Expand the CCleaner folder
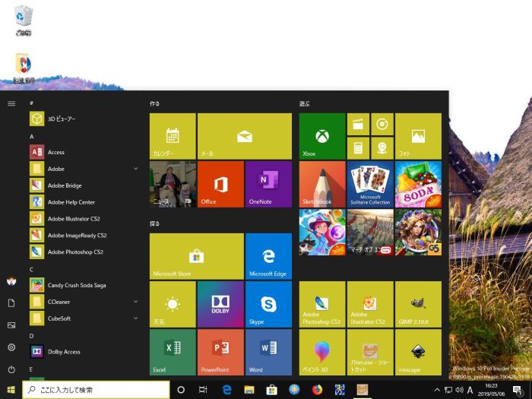Image resolution: width=532 pixels, height=399 pixels. click(x=136, y=302)
